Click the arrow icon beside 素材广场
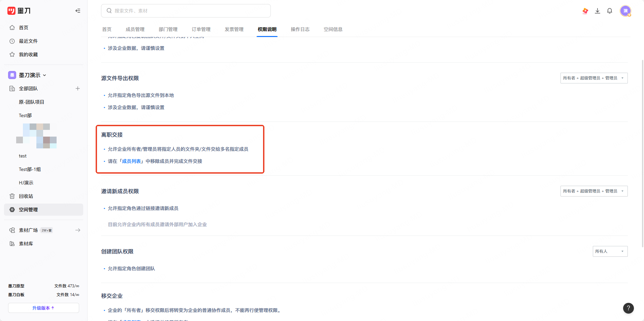 pyautogui.click(x=78, y=230)
